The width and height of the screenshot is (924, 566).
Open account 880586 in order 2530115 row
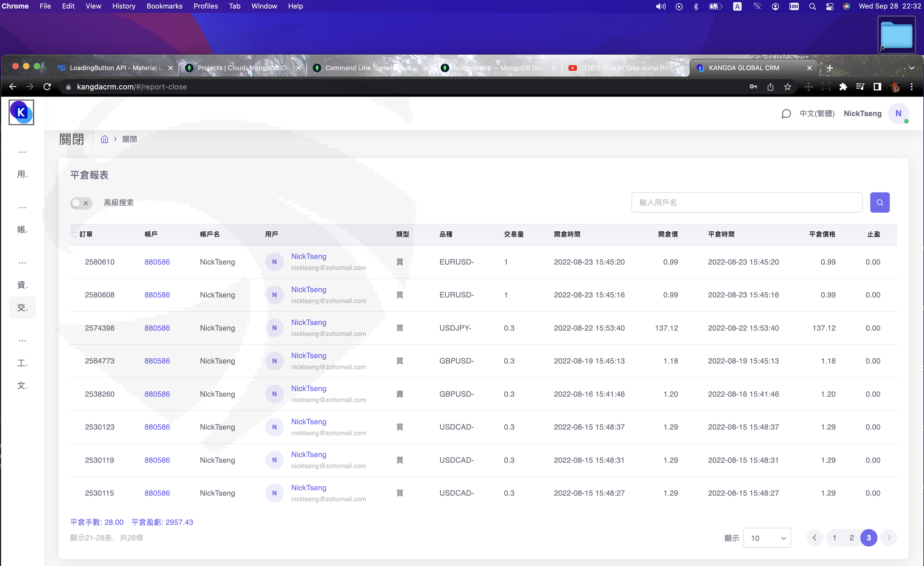pos(157,493)
